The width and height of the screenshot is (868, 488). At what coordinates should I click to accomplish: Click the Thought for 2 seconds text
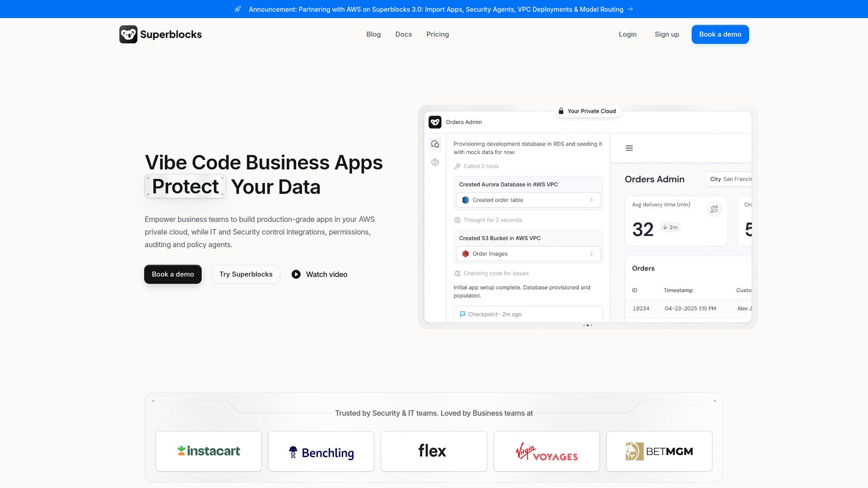(493, 220)
